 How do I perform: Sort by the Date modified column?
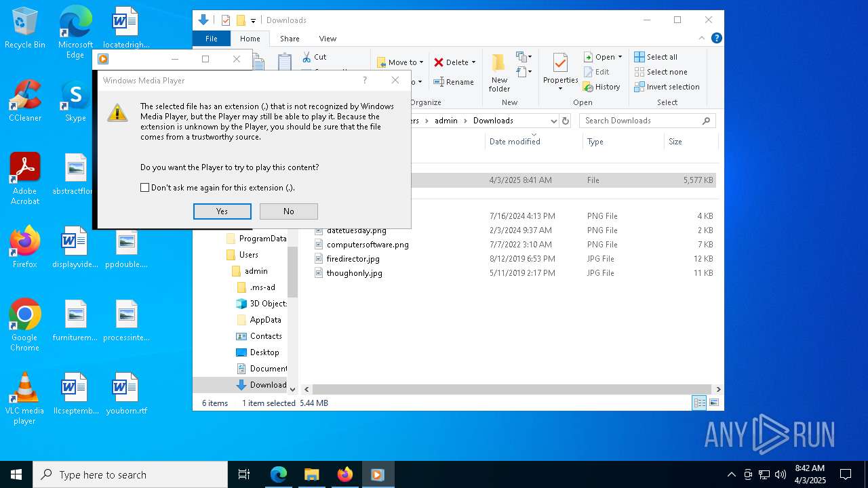[515, 142]
